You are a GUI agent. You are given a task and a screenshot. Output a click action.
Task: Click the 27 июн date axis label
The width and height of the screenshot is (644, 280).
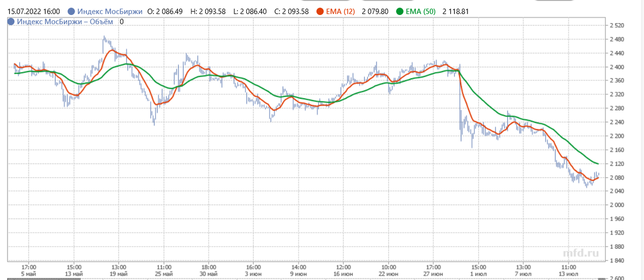tap(434, 272)
